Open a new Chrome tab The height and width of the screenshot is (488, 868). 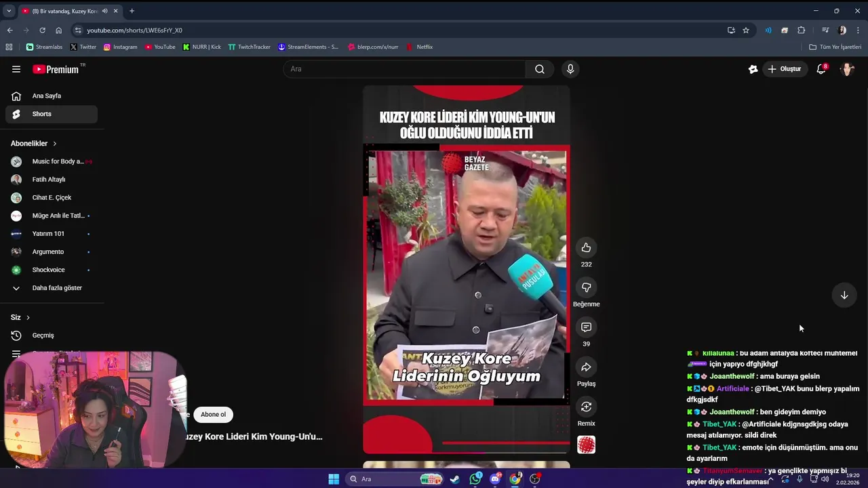point(132,11)
